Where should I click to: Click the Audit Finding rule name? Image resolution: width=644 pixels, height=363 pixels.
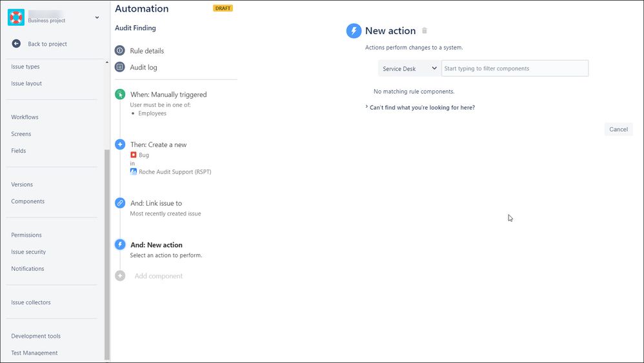click(x=135, y=28)
